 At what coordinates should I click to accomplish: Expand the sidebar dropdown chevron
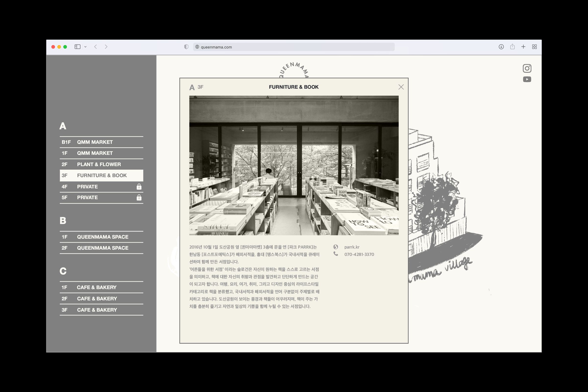(86, 47)
